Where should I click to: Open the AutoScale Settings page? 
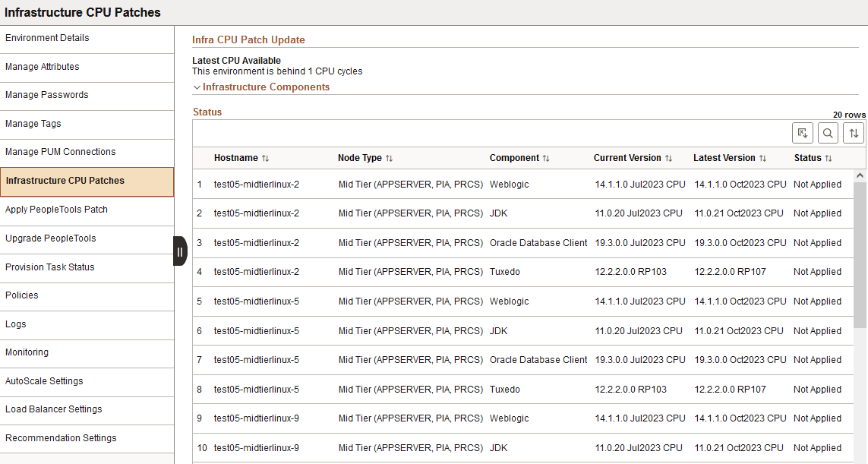coord(44,382)
